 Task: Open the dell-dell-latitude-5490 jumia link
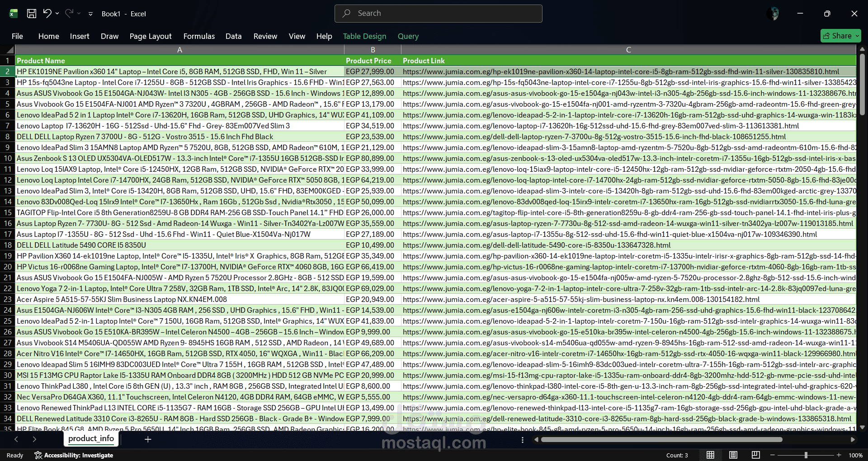537,245
